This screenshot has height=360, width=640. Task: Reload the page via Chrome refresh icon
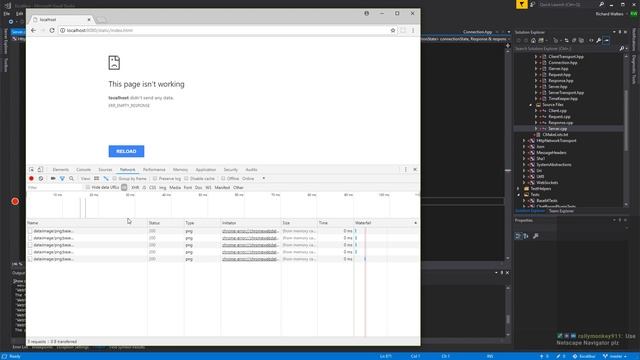tap(52, 30)
